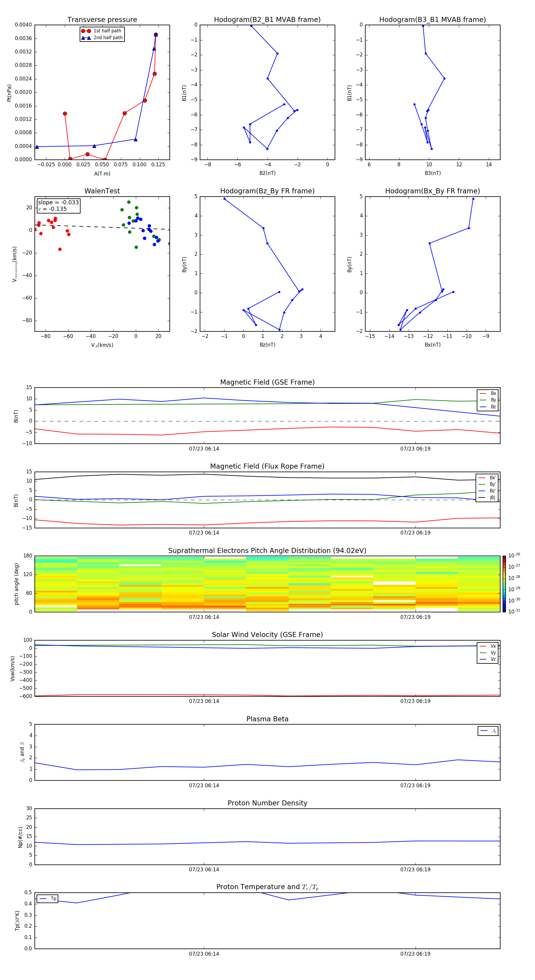Click the 'Plasma Beta' plot title
535x980 pixels.
pyautogui.click(x=267, y=719)
